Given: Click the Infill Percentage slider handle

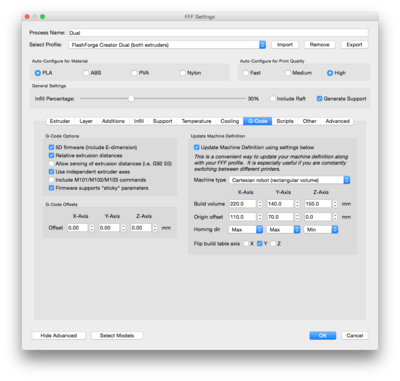Looking at the screenshot, I should (131, 99).
